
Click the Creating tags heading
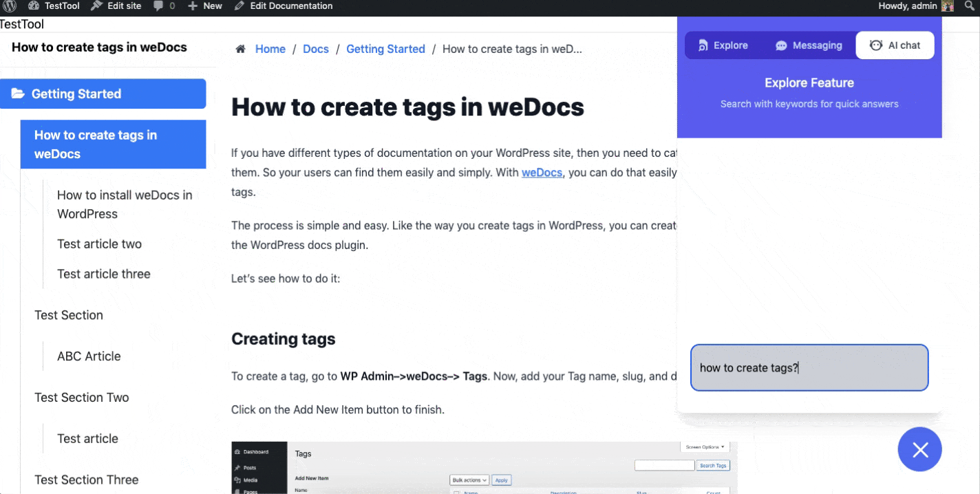click(283, 339)
